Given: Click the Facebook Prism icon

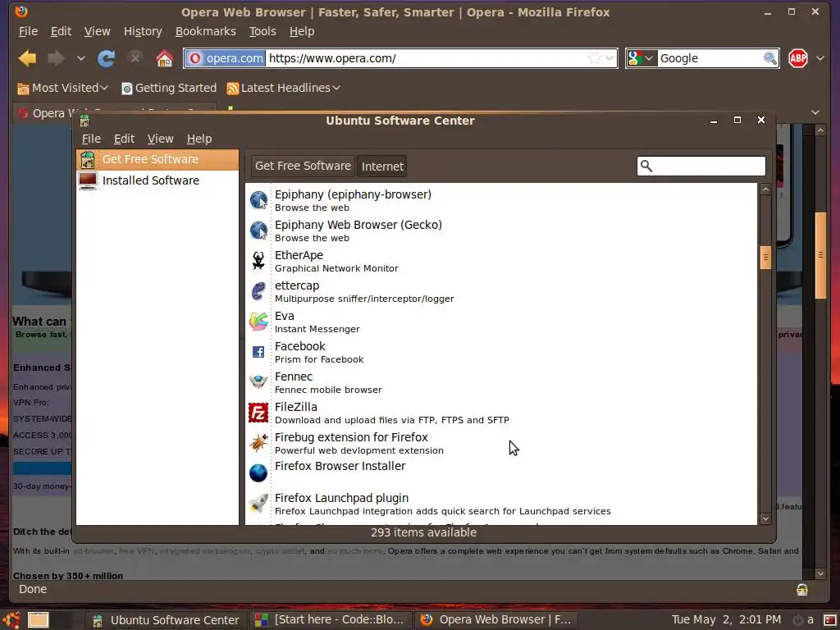Looking at the screenshot, I should (x=258, y=352).
